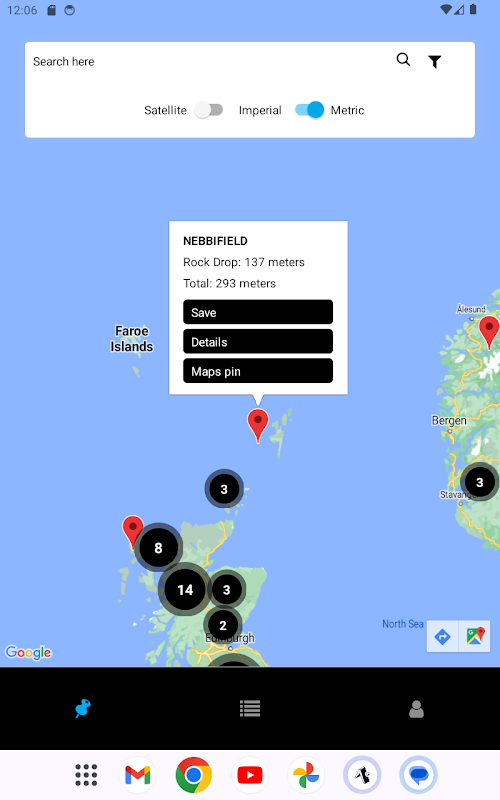Switch to the map pin tab
Image resolution: width=500 pixels, height=800 pixels.
[x=83, y=708]
